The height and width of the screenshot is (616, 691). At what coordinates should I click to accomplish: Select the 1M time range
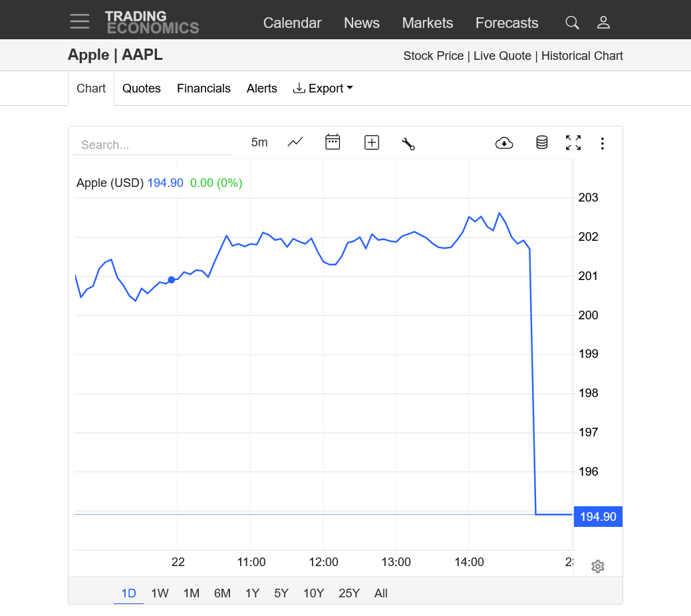[192, 593]
